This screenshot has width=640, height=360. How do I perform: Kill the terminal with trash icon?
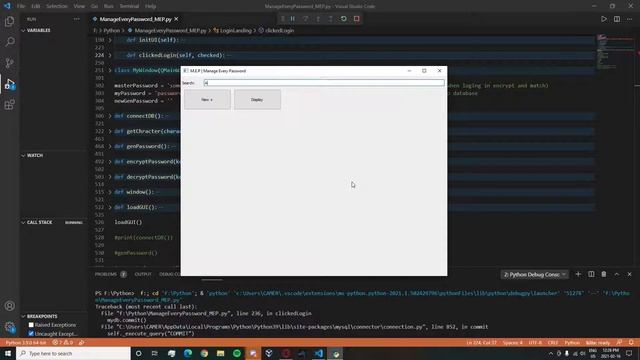pos(604,274)
